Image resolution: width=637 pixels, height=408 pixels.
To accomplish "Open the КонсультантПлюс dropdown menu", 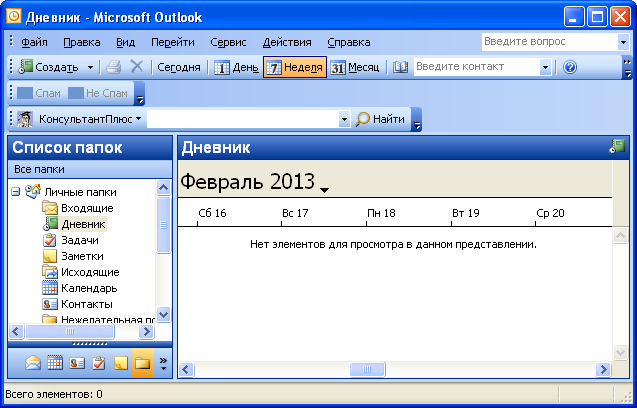I will click(x=90, y=119).
